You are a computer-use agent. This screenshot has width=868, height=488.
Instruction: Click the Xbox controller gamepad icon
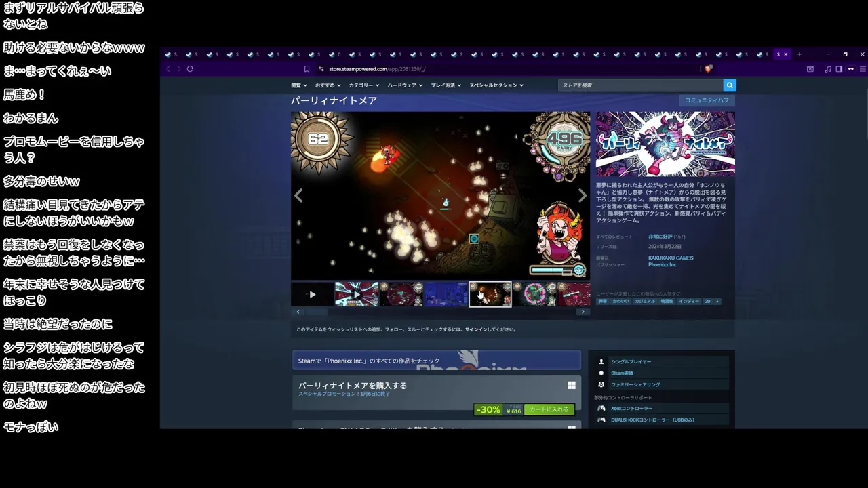[601, 409]
